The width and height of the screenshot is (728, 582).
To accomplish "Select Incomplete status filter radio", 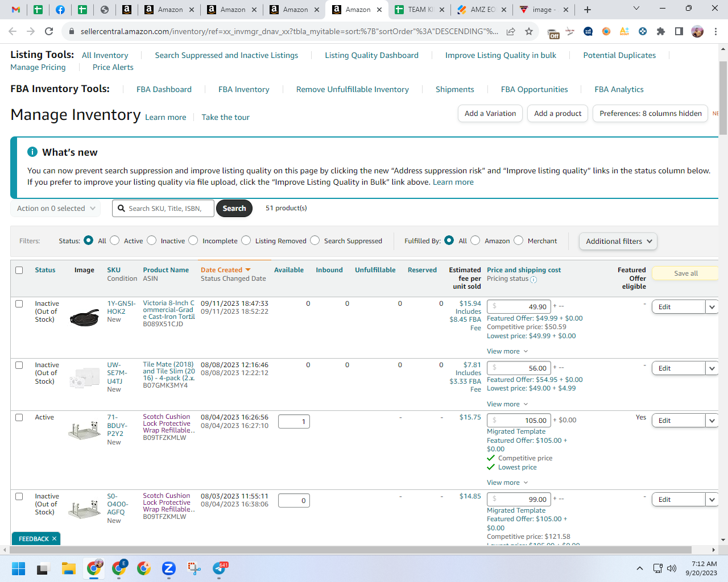I will [x=193, y=240].
